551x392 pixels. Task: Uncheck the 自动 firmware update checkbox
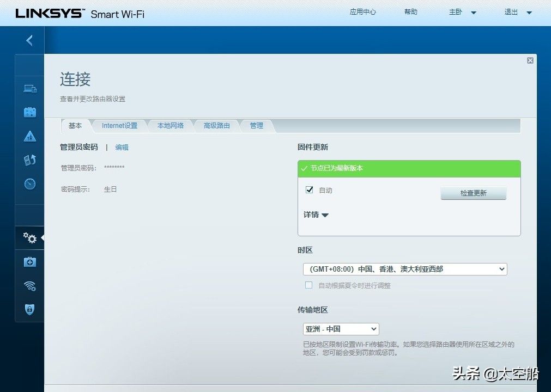[x=310, y=190]
